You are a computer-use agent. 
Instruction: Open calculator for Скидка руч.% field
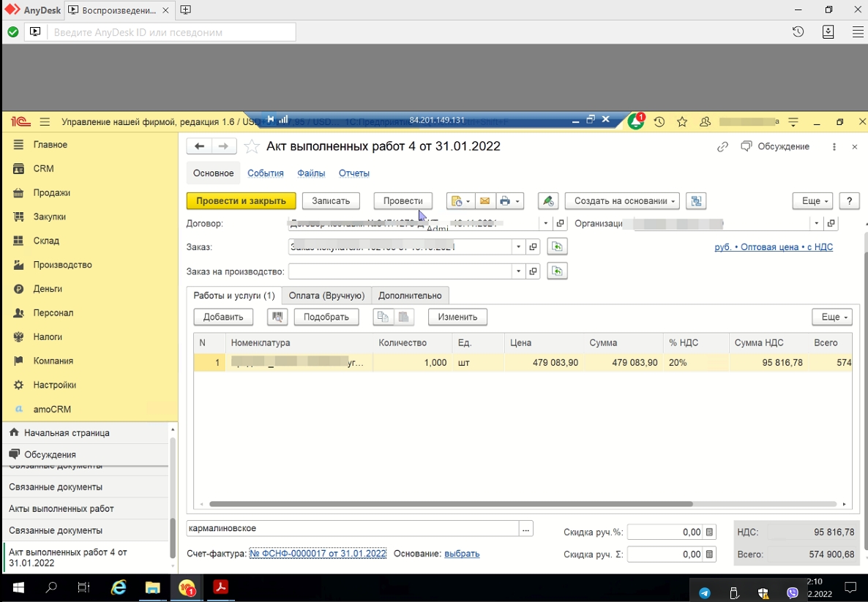709,533
